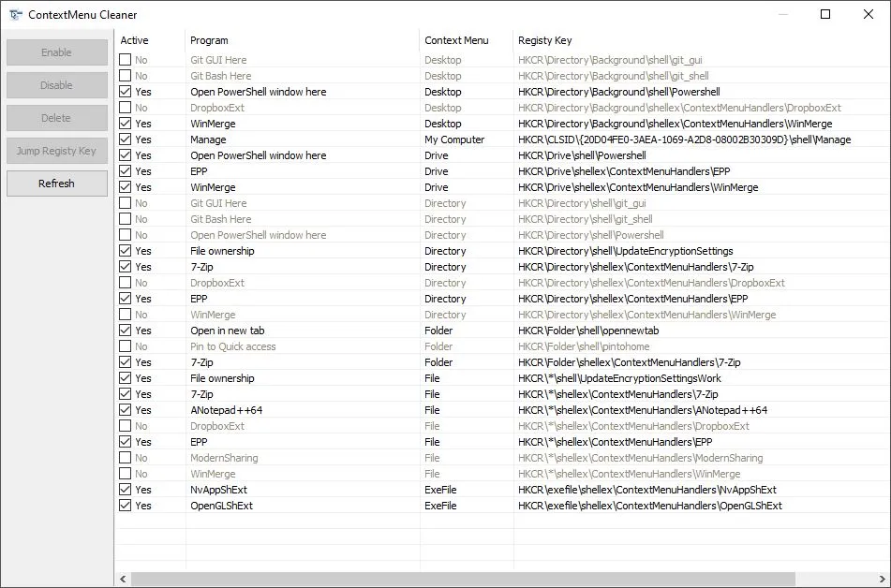Select the 'OpenGLShExt' program entry

pyautogui.click(x=222, y=505)
